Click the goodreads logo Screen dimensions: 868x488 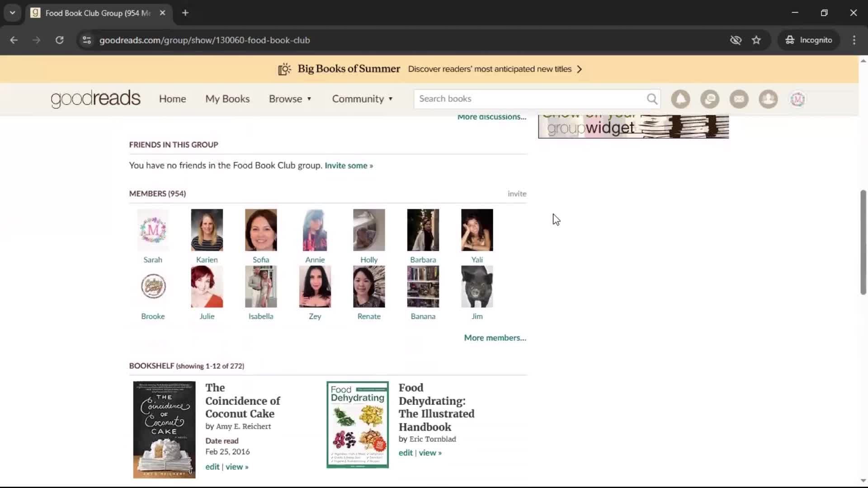(95, 99)
